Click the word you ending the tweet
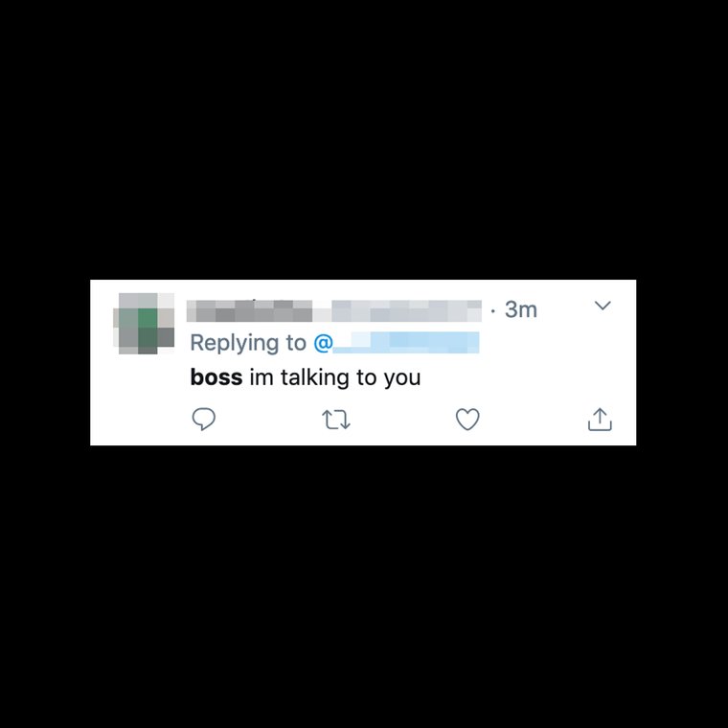728x728 pixels. pos(402,378)
